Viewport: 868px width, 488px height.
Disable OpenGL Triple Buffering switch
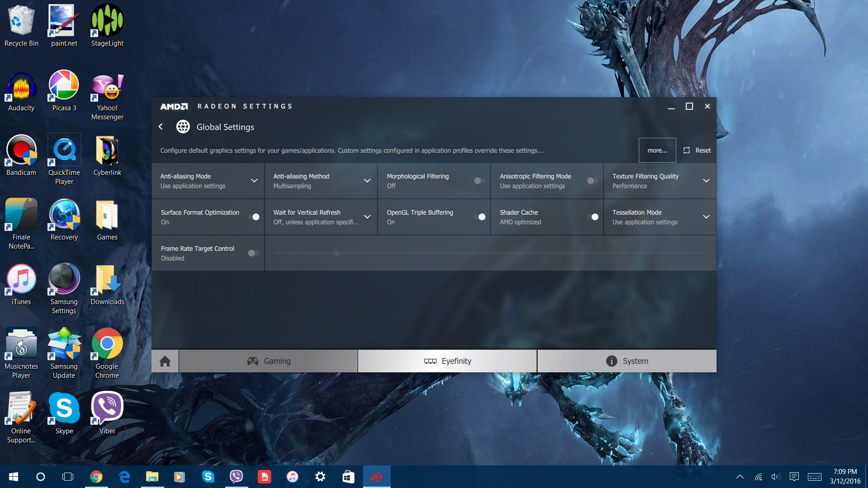480,217
